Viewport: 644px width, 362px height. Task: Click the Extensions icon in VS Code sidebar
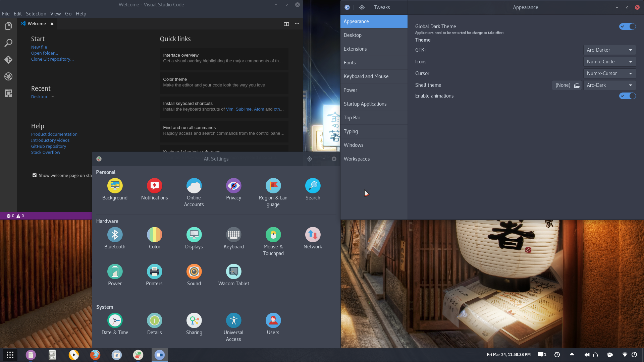(x=8, y=93)
